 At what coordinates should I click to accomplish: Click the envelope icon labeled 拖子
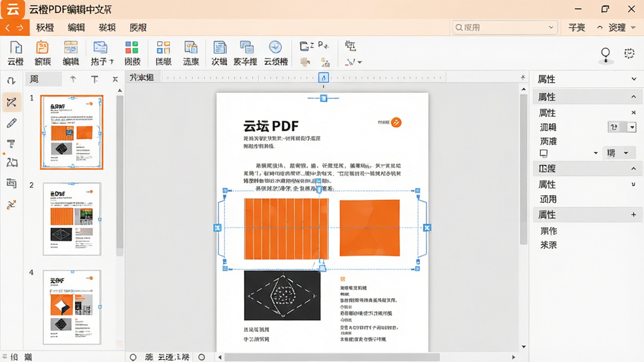tap(100, 48)
